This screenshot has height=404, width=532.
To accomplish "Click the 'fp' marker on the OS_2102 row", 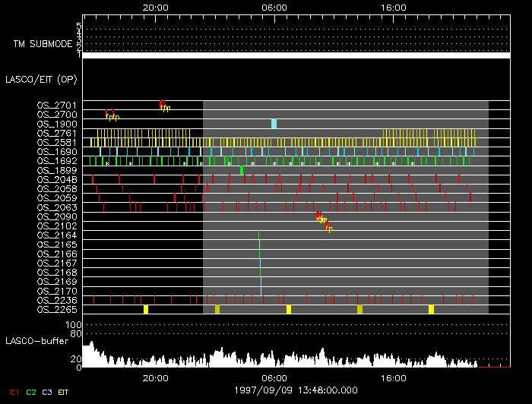I will click(328, 227).
